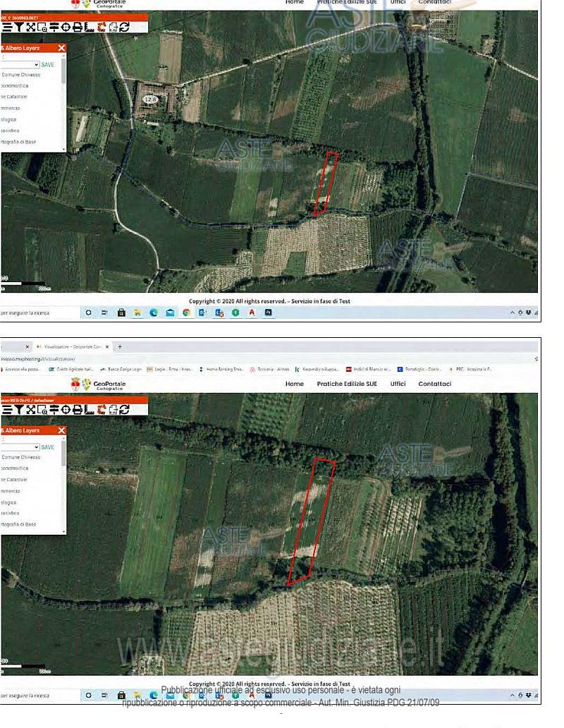Open layer preset dropdown in lower Albero Layers panel
Viewport: 564px width, 728px height.
20,447
